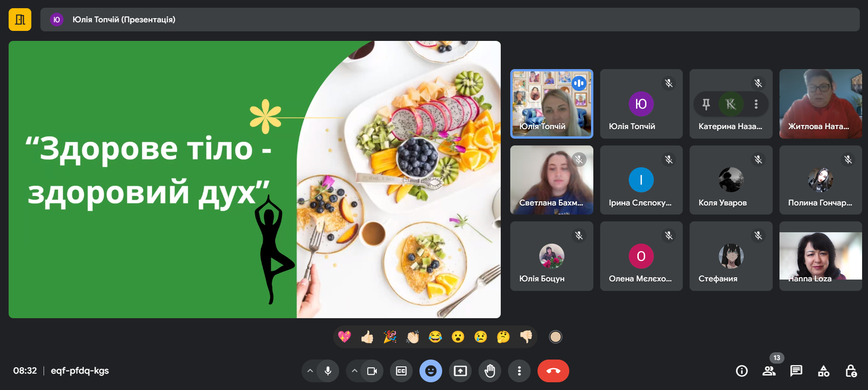
Task: Expand audio settings chevron beside microphone
Action: (310, 371)
